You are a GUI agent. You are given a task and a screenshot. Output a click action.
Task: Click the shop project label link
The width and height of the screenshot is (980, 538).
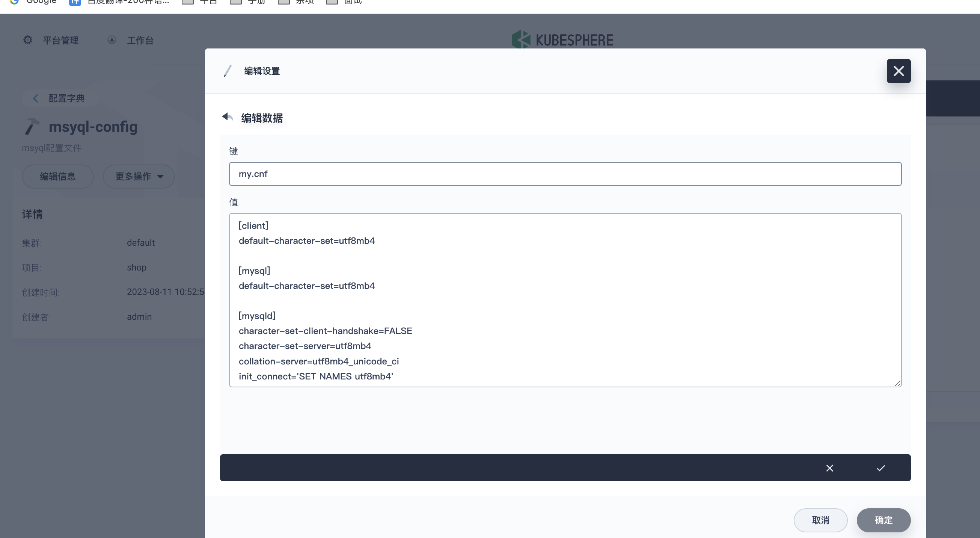click(136, 267)
